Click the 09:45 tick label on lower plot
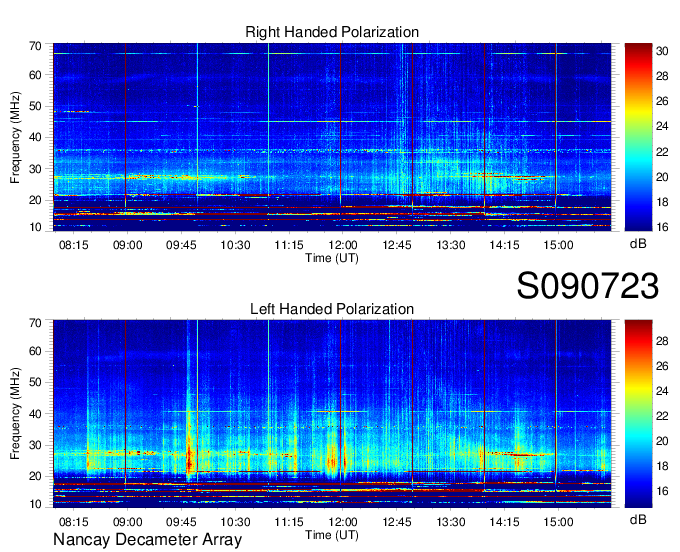Viewport: 680px width, 552px height. coord(181,522)
